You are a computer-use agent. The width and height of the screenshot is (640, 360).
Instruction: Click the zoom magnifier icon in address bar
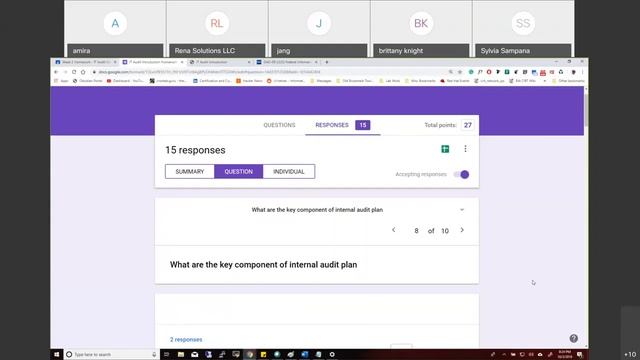451,72
